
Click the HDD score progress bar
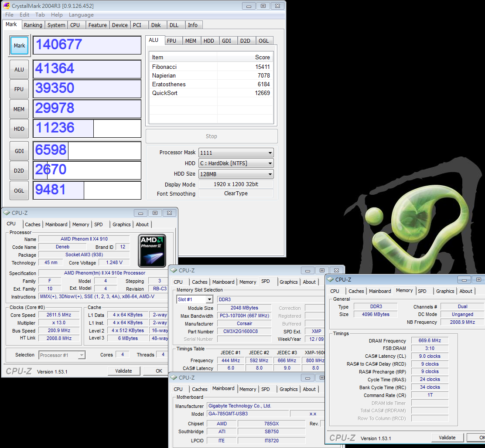(87, 128)
